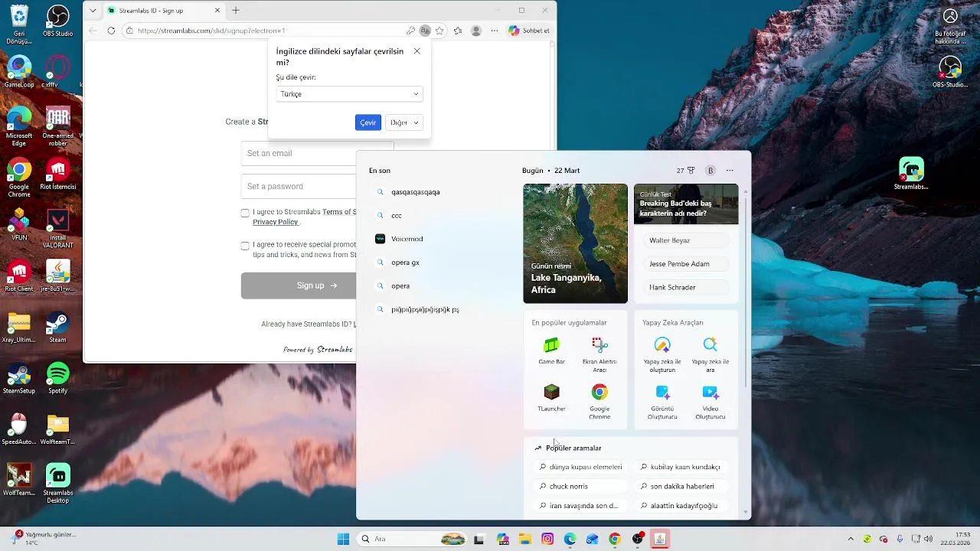Open Google Chrome in popular apps
The width and height of the screenshot is (980, 551).
(599, 402)
